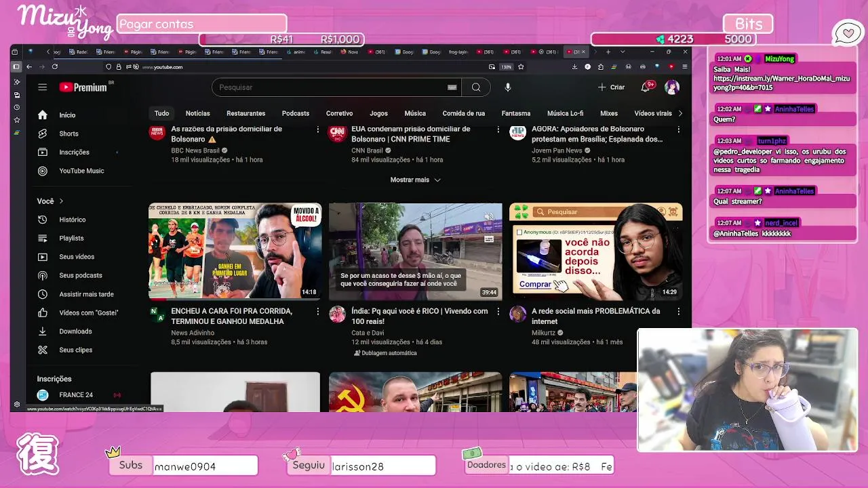
Task: Open synced tabs in the browser sidebar
Action: point(17,95)
